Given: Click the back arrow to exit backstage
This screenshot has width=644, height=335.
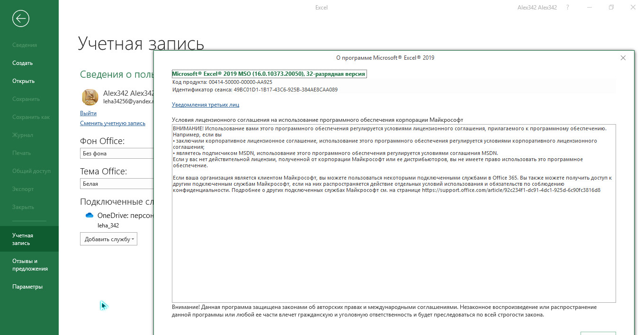Looking at the screenshot, I should pos(21,18).
